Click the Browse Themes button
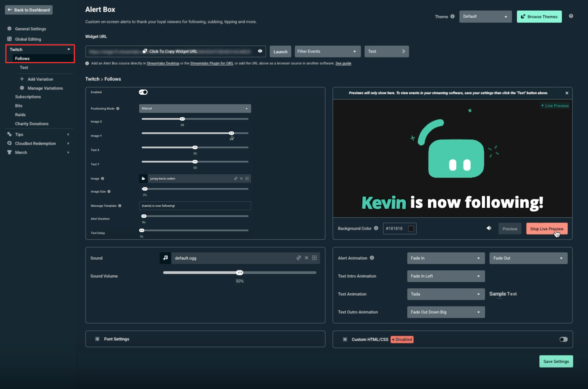Viewport: 588px width, 389px height. point(539,17)
